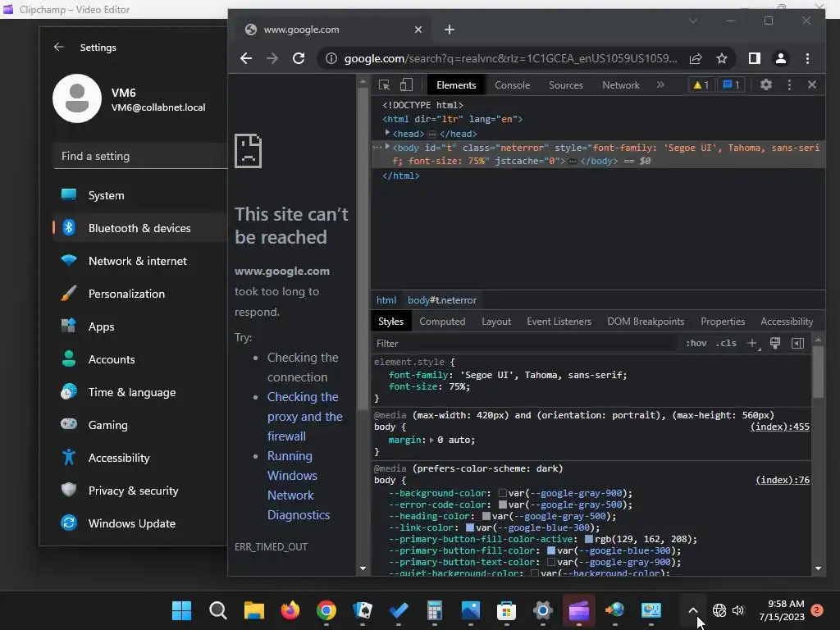Viewport: 840px width, 630px height.
Task: Click the --error-code-color color swatch
Action: (x=503, y=504)
